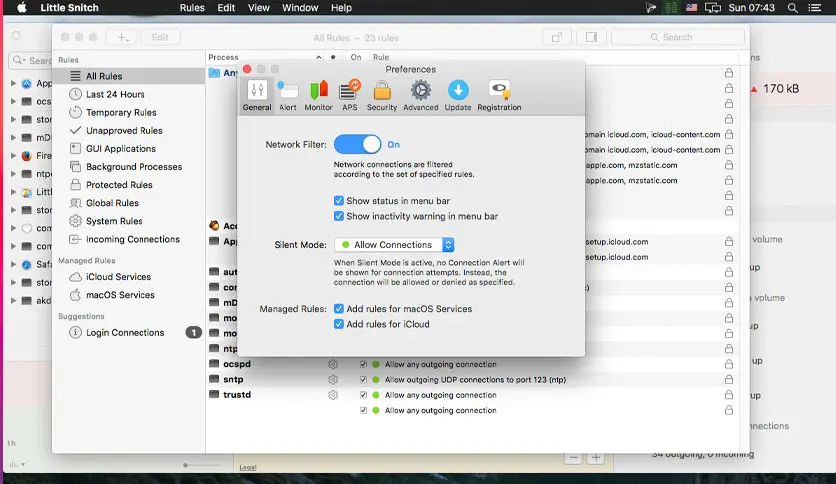Expand the App Store row in Network Monitor
This screenshot has width=836, height=484.
[x=13, y=83]
